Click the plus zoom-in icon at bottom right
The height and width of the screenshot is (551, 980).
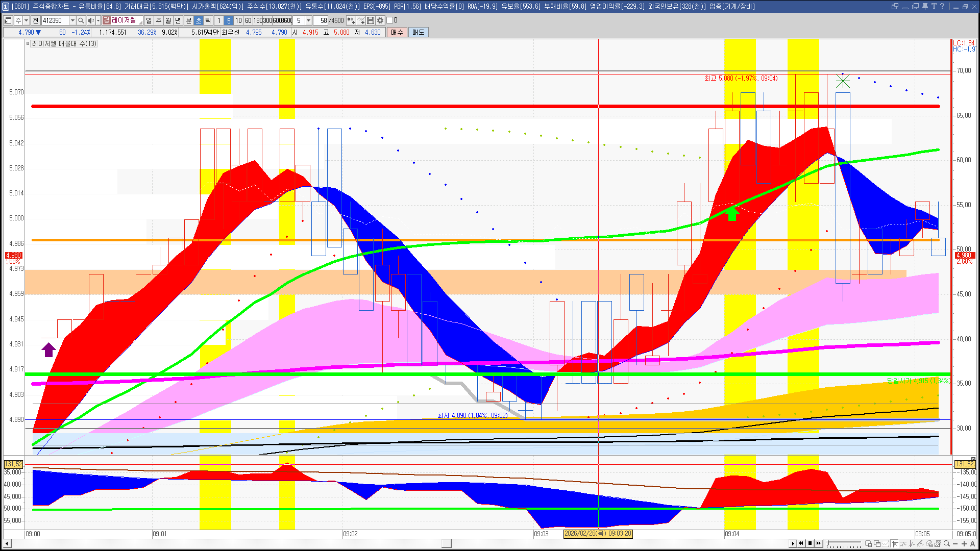964,543
